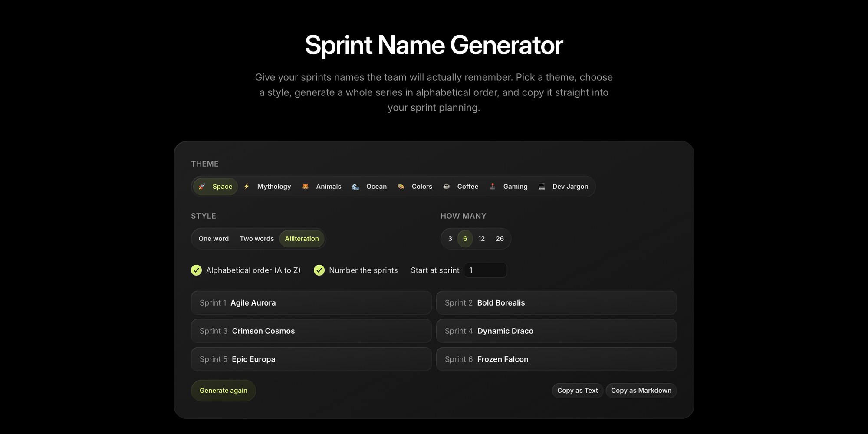Click the THEME section label
The width and height of the screenshot is (868, 434).
coord(205,164)
